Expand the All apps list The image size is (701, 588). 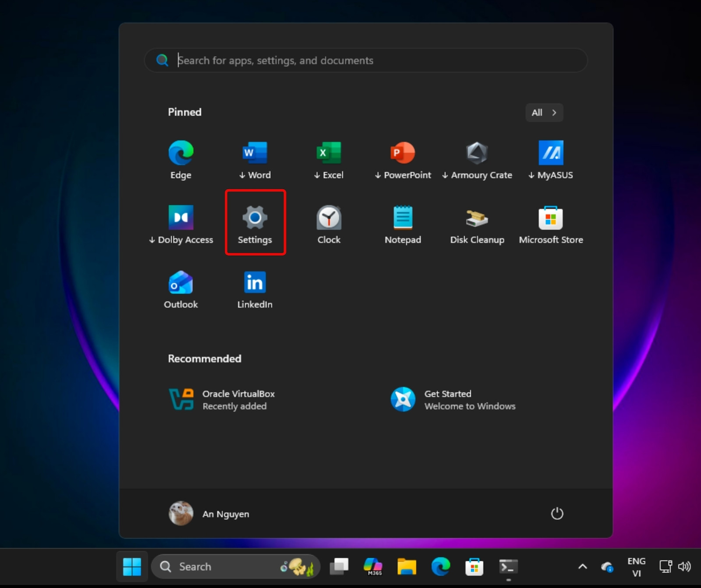tap(544, 113)
